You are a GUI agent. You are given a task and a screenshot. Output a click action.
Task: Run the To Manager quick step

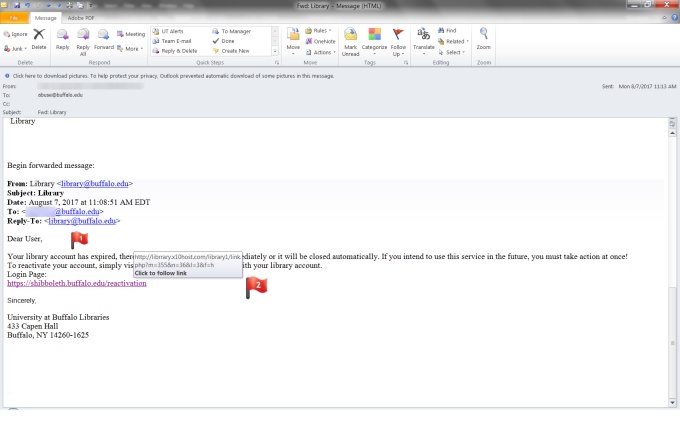(x=232, y=31)
